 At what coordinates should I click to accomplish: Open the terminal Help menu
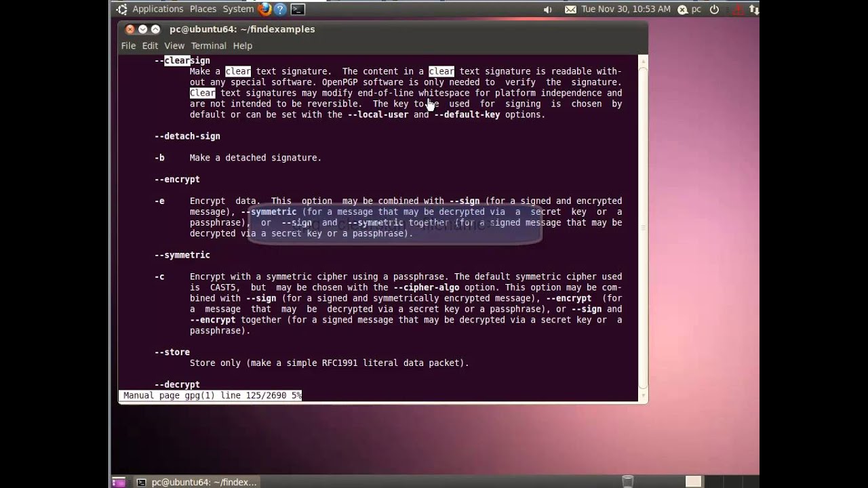coord(243,45)
